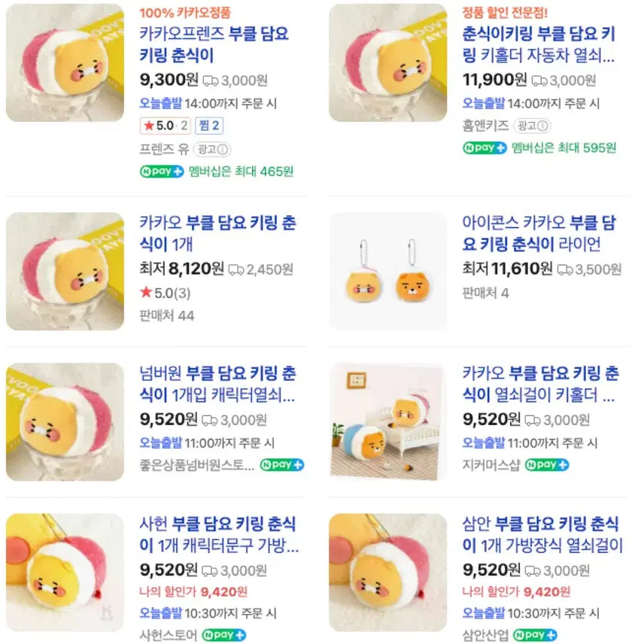
Task: Open 카카오프렌즈 부클 담요 키링 춘식이 title
Action: point(214,45)
